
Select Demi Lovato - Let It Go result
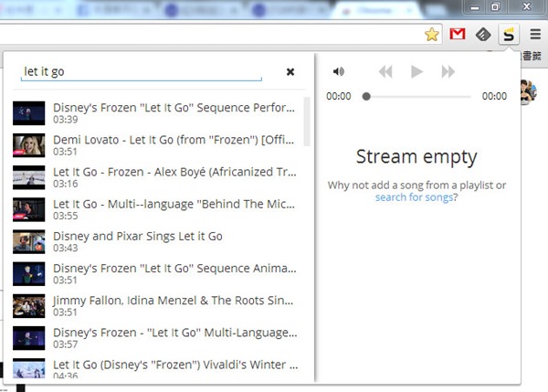click(x=157, y=145)
